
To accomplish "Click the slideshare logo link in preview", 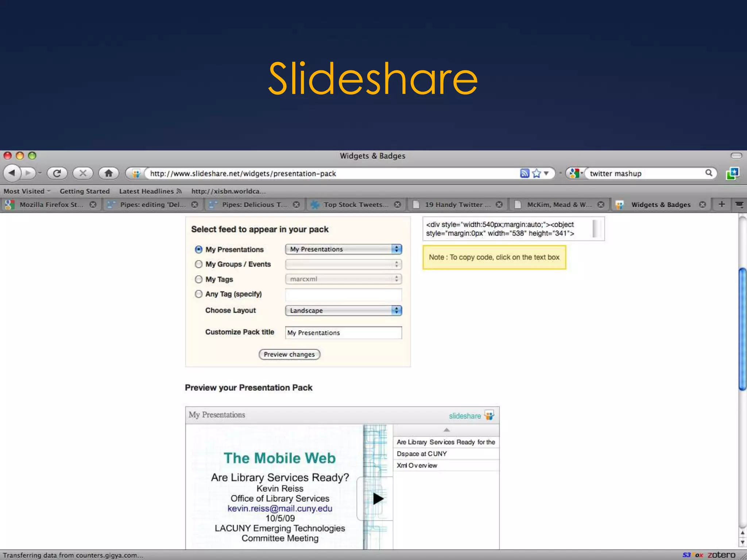I will [471, 416].
